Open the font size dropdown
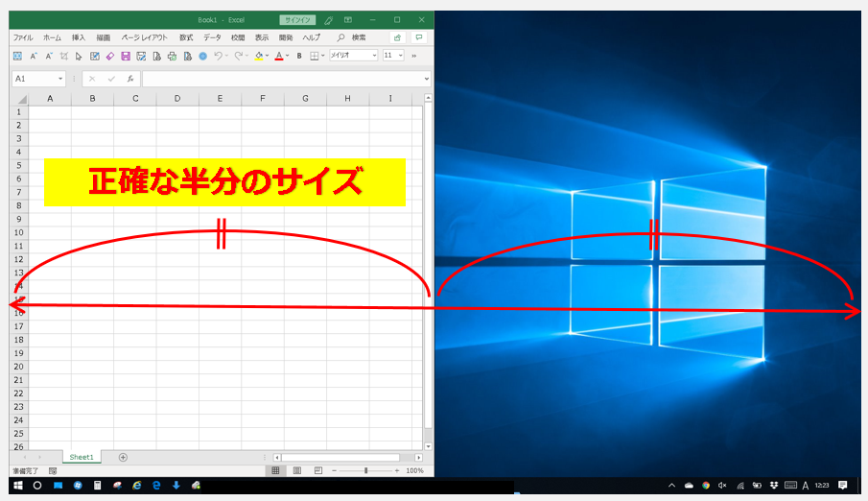Image resolution: width=868 pixels, height=501 pixels. coord(400,56)
